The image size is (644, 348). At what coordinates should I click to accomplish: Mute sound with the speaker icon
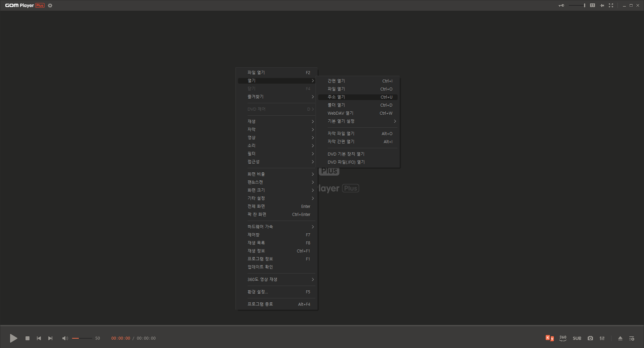(x=65, y=338)
